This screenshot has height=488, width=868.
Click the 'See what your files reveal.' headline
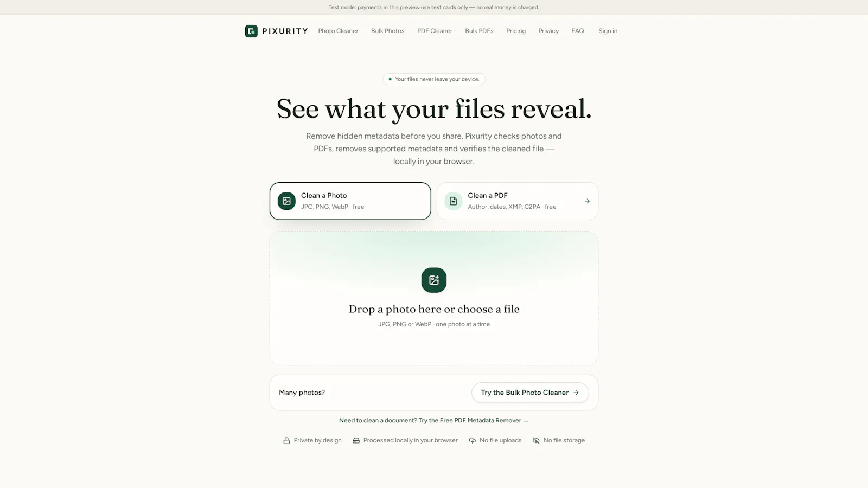(434, 109)
